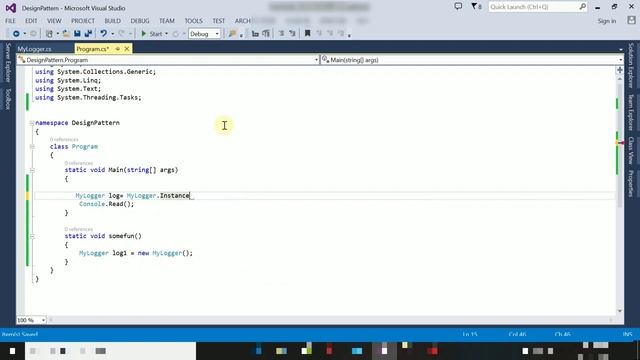
Task: Collapse the class Program outline region
Action: tap(32, 147)
